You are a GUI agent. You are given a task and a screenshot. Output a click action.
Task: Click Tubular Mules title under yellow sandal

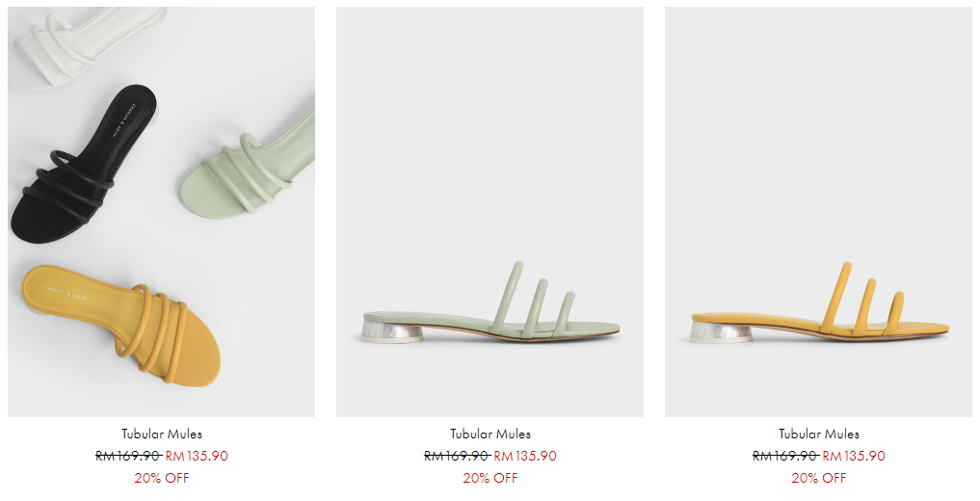(819, 434)
